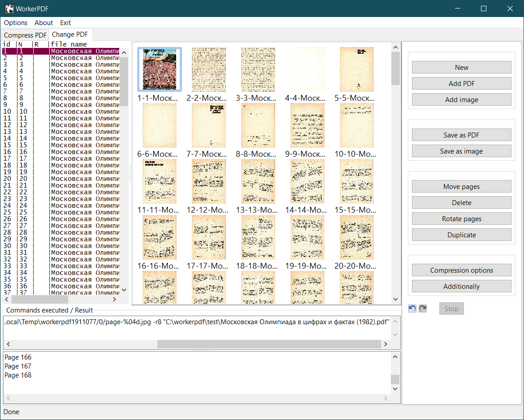Click commands box scroll-left arrow
Image resolution: width=524 pixels, height=420 pixels.
click(9, 344)
